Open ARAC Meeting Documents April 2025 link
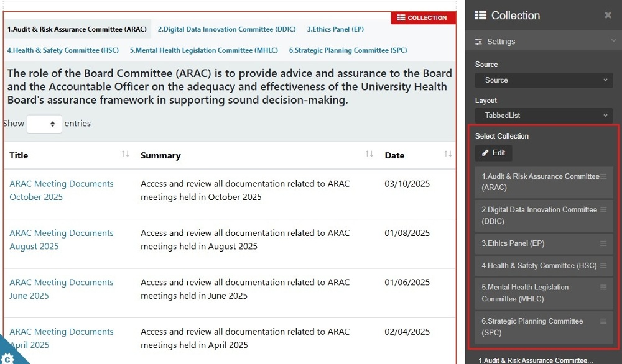The height and width of the screenshot is (364, 622). 62,339
